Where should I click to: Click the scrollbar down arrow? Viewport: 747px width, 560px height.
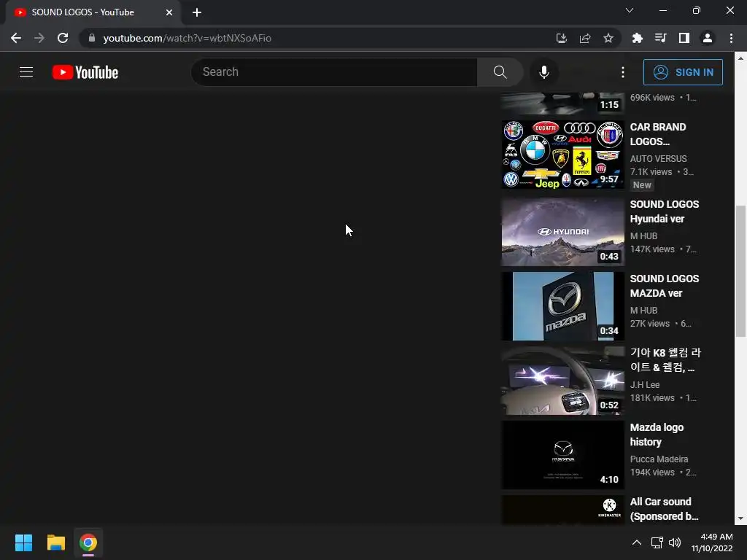click(741, 518)
